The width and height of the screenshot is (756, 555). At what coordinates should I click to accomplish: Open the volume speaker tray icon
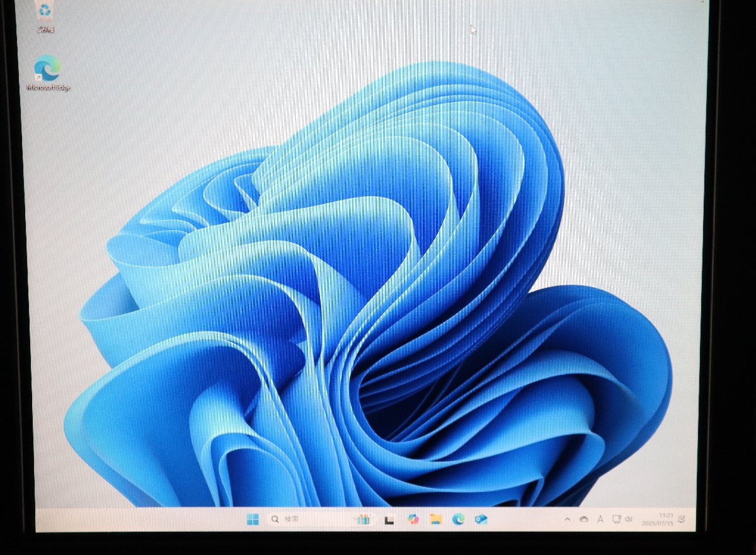(628, 519)
